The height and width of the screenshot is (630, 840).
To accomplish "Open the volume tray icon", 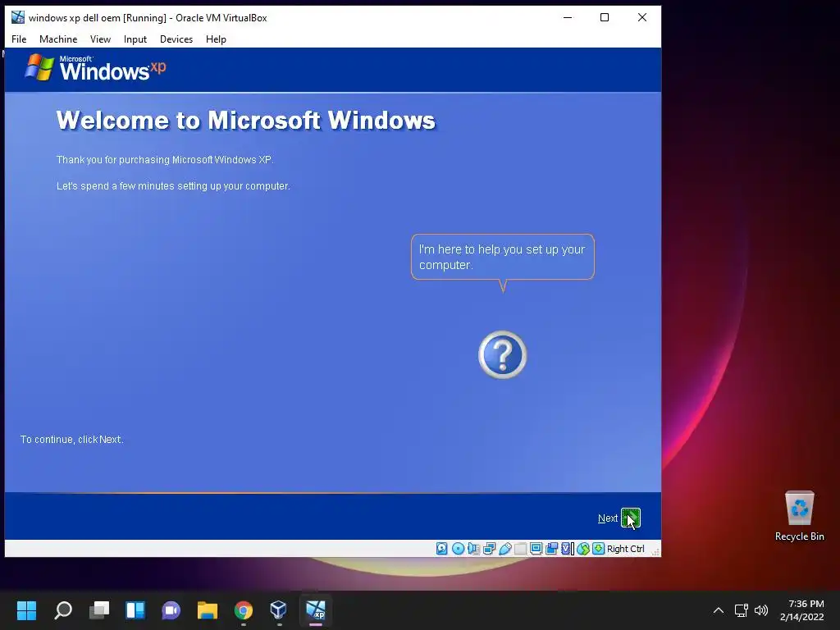I will (761, 610).
